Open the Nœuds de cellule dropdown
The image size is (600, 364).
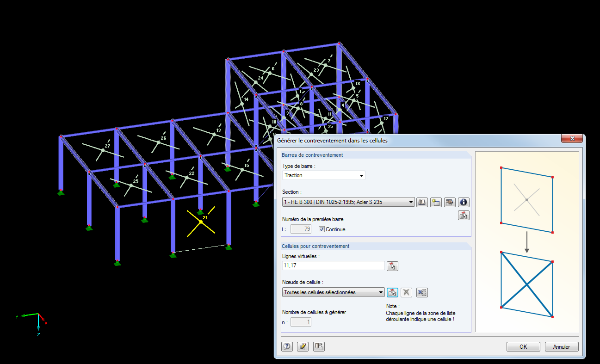tap(381, 292)
